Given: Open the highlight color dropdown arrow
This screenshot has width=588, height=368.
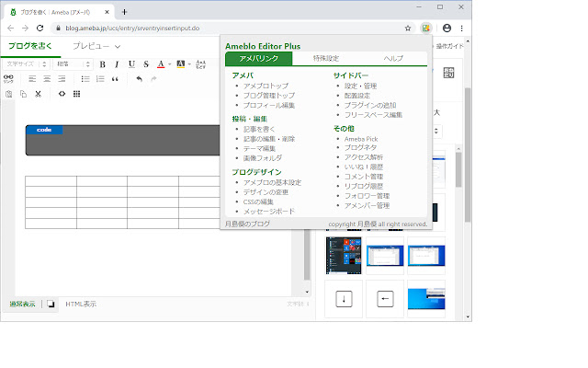Looking at the screenshot, I should [189, 64].
